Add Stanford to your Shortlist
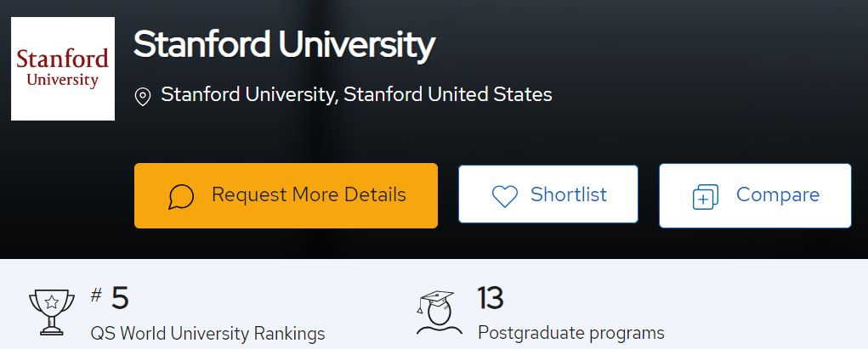The image size is (868, 349). (548, 194)
